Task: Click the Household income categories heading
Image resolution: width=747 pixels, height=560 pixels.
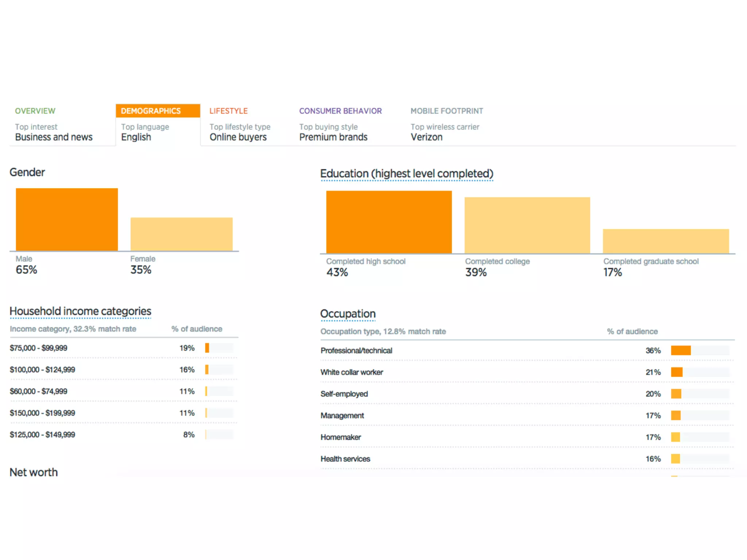Action: click(x=80, y=311)
